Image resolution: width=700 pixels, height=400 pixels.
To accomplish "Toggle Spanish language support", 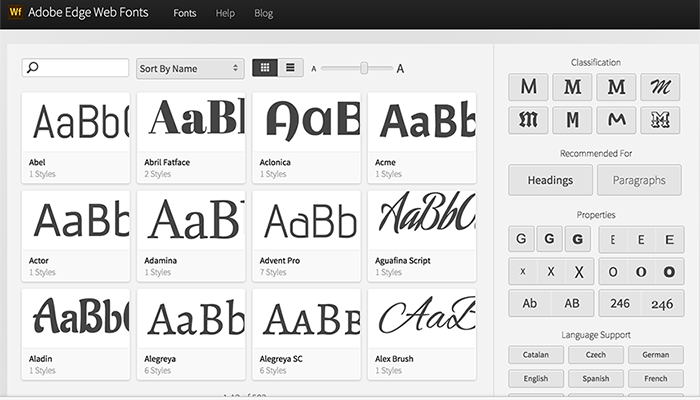I will [x=596, y=379].
